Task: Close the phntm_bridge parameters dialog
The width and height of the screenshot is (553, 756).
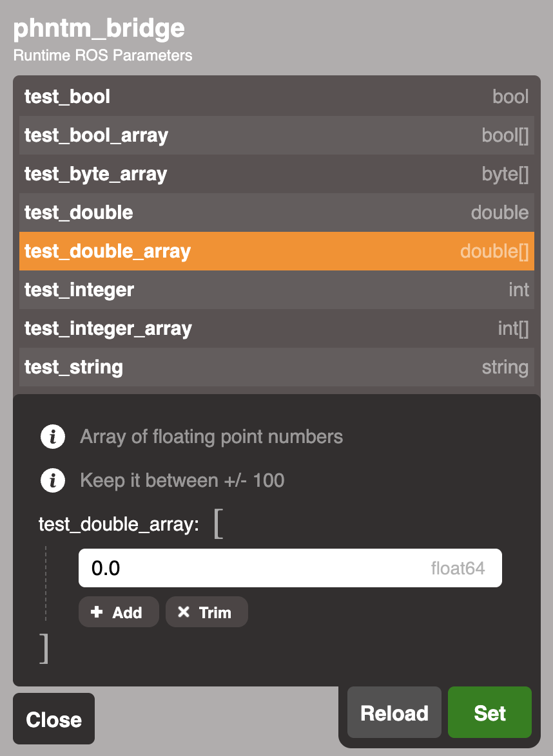Action: coord(53,719)
